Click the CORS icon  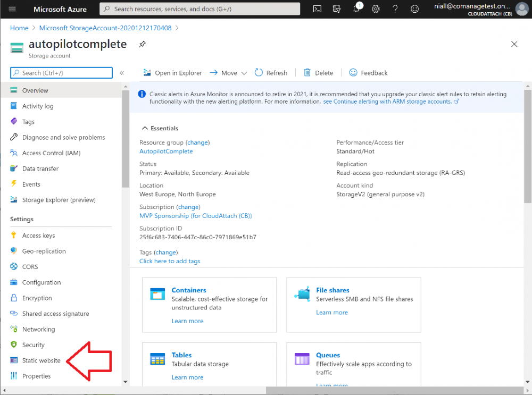(14, 266)
